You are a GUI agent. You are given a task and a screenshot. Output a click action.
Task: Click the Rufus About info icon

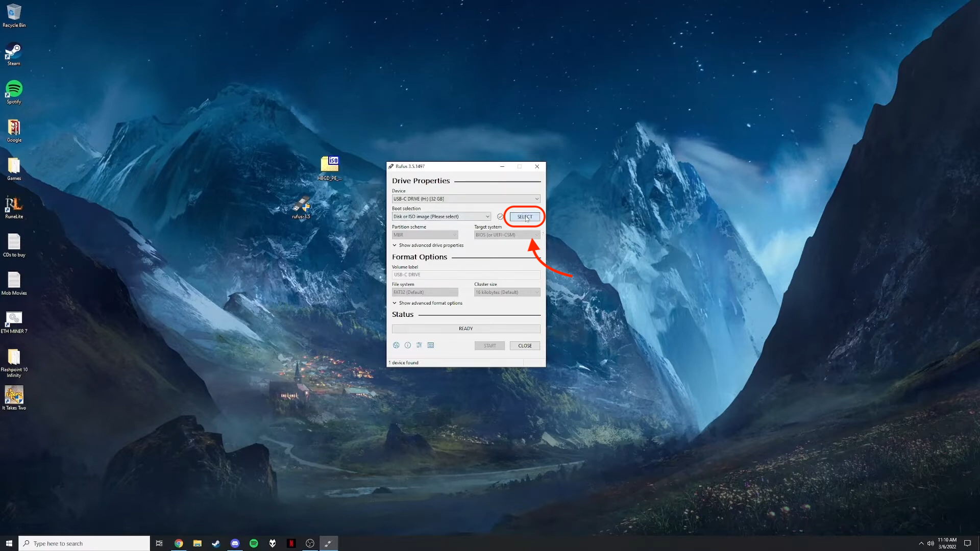tap(408, 345)
